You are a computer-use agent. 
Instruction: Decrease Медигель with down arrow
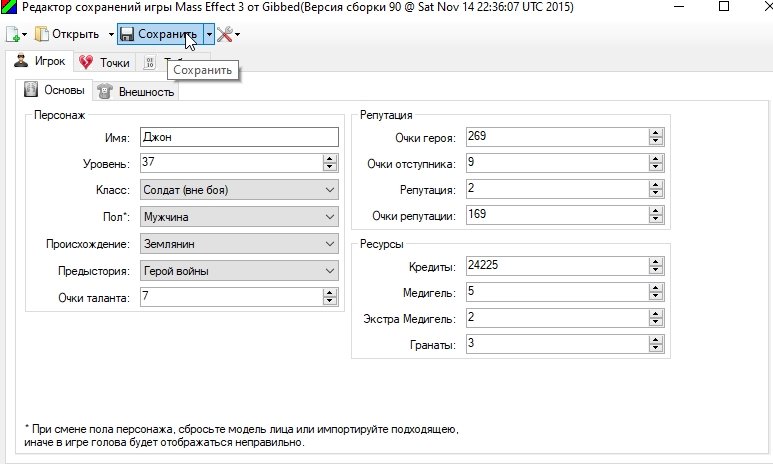656,296
